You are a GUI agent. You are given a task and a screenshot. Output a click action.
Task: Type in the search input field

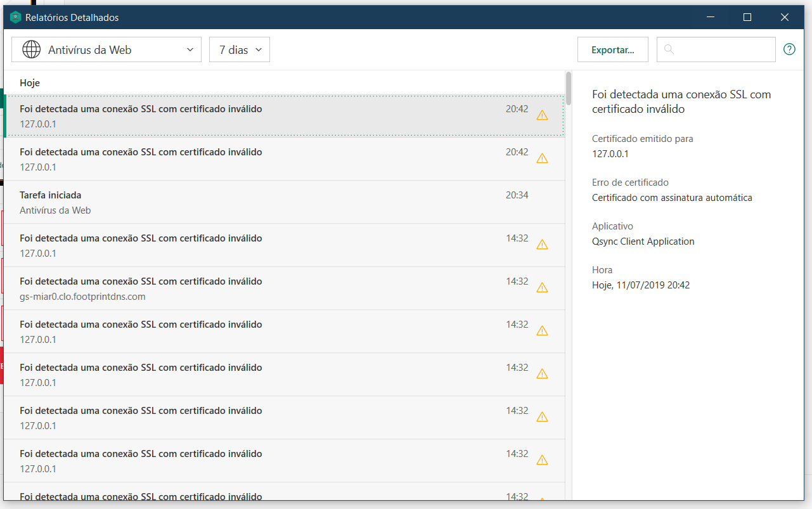tap(723, 49)
